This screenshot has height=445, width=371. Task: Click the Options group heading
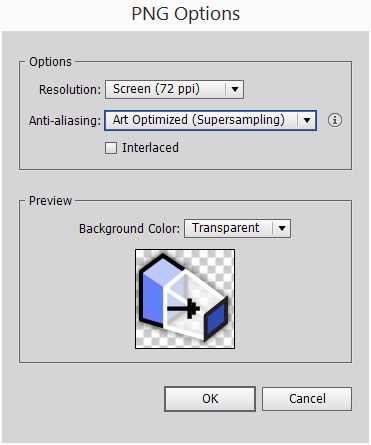point(50,62)
